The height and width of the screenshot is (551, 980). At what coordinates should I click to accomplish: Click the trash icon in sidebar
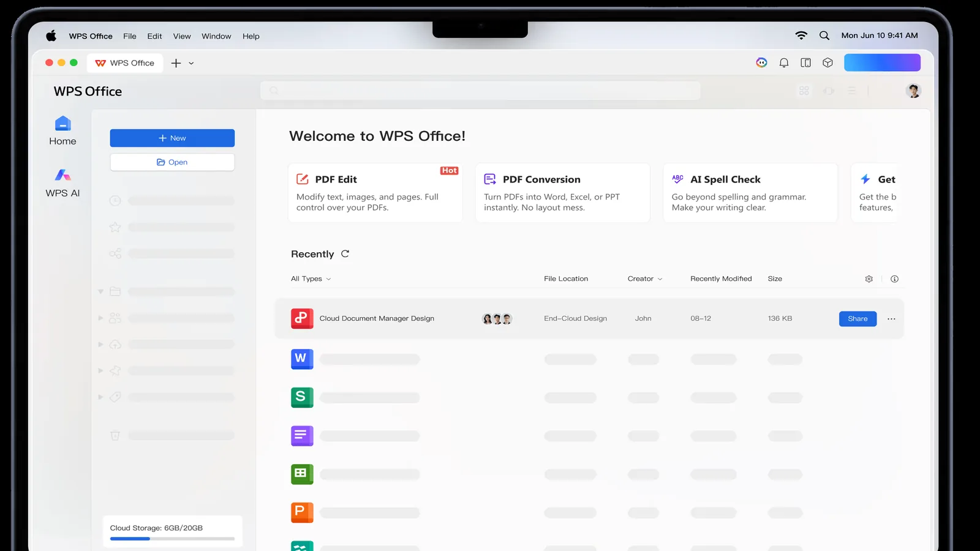[x=115, y=435]
